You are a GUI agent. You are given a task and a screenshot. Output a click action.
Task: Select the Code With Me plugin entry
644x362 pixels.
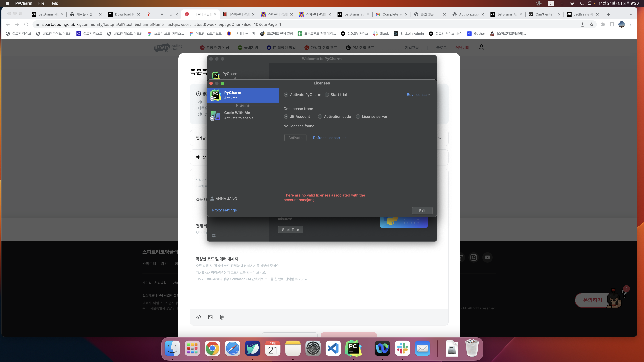(243, 115)
